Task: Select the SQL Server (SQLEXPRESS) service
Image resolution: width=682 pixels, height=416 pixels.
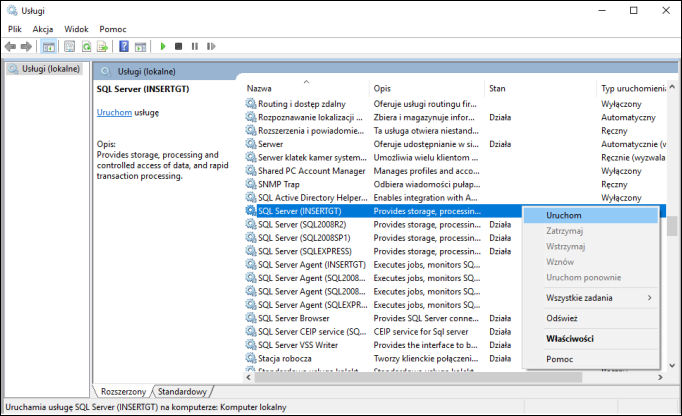Action: pos(305,251)
